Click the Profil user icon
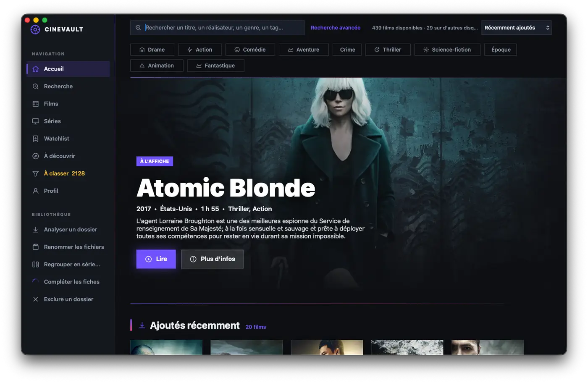The width and height of the screenshot is (588, 383). click(36, 191)
